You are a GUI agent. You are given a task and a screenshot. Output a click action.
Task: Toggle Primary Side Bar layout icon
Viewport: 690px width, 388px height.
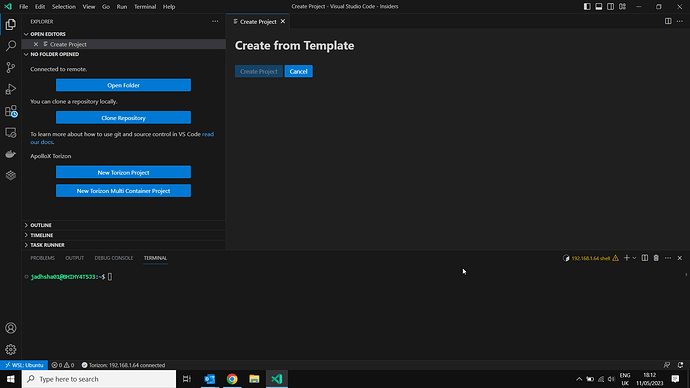[587, 7]
